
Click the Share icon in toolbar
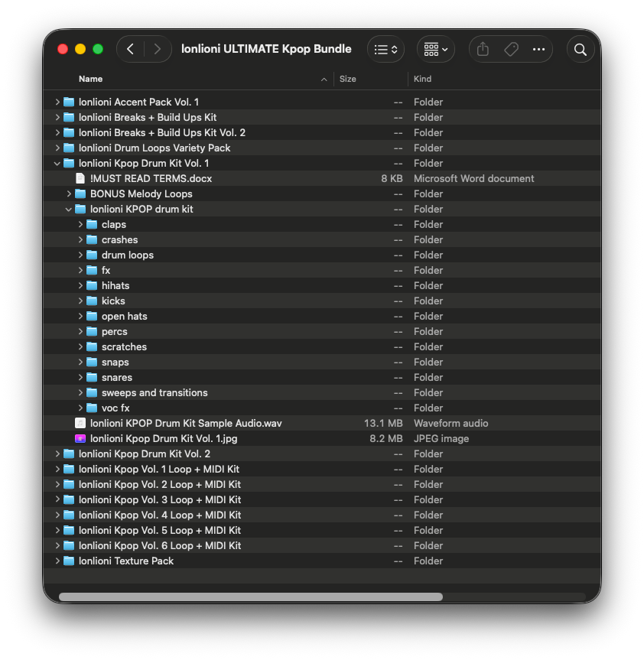[x=483, y=50]
